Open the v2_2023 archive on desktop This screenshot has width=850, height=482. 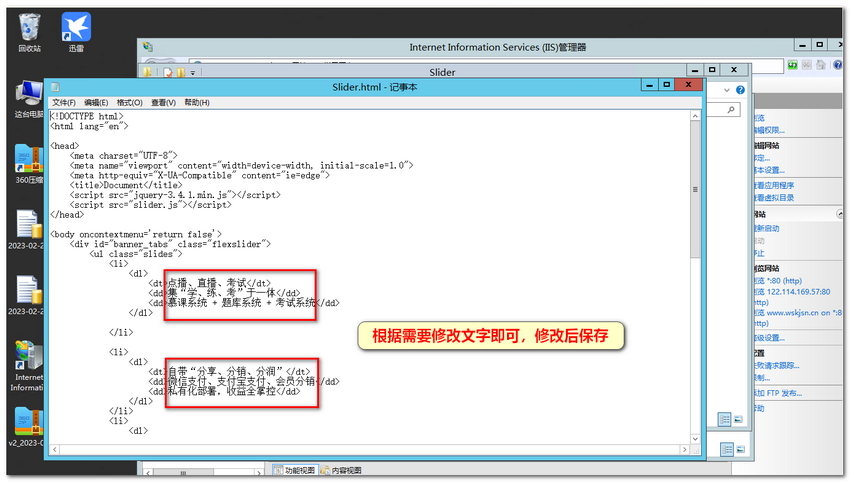pos(28,427)
